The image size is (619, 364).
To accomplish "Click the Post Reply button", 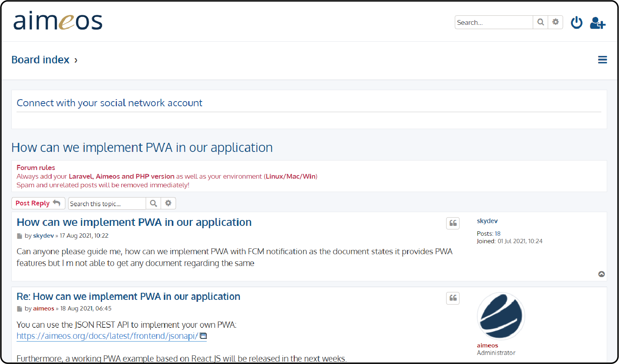I will point(38,203).
